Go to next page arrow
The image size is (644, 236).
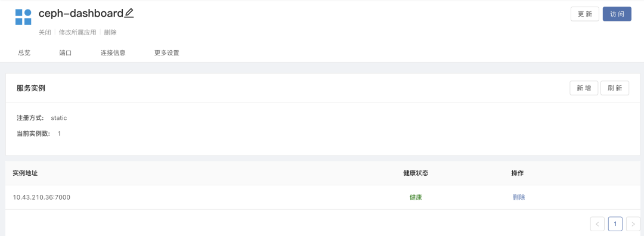(x=633, y=223)
